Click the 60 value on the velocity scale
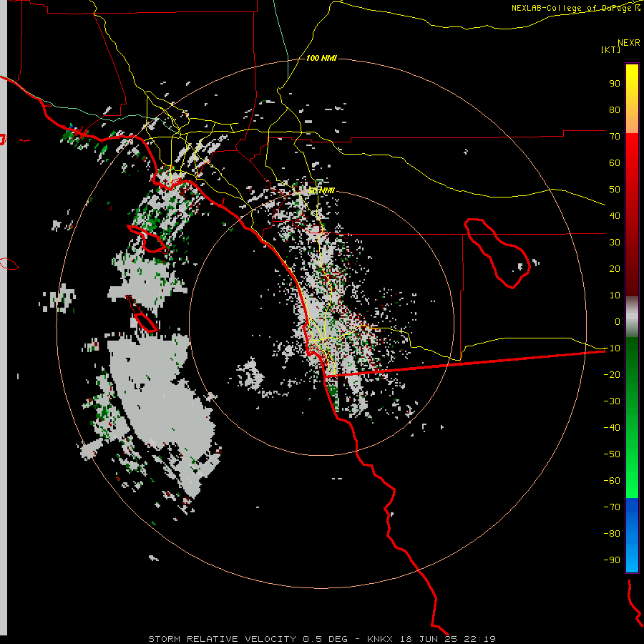 point(615,163)
